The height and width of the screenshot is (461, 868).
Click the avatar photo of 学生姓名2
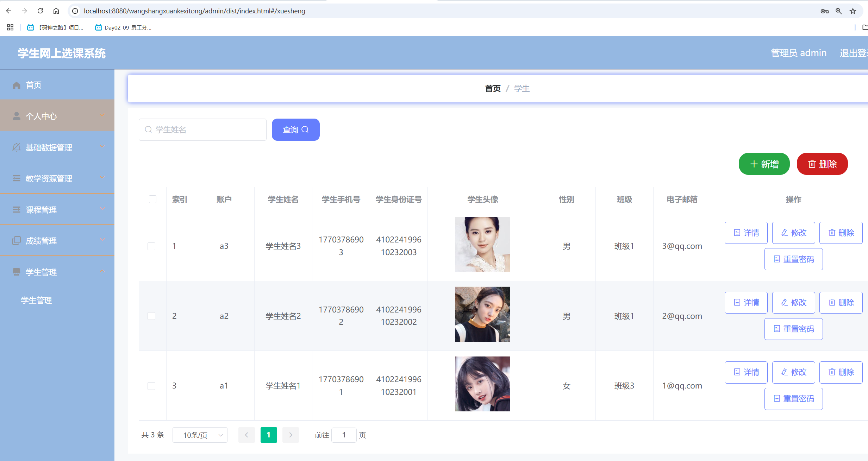coord(482,314)
